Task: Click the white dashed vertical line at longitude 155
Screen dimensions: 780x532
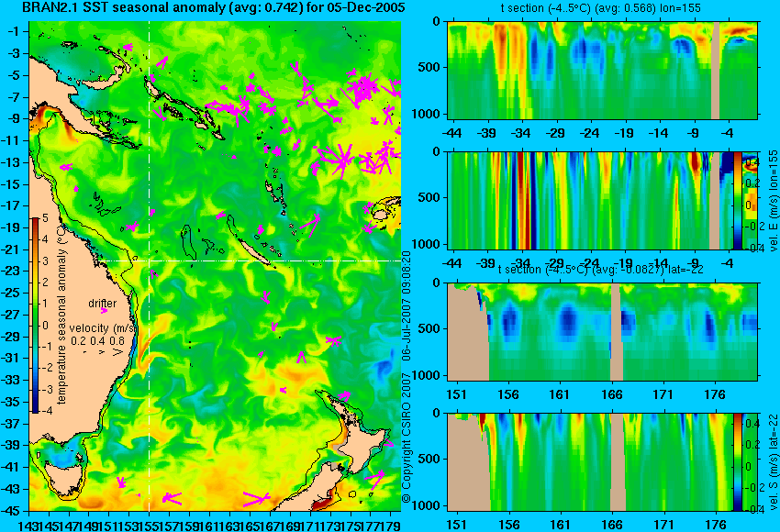Action: (150, 266)
